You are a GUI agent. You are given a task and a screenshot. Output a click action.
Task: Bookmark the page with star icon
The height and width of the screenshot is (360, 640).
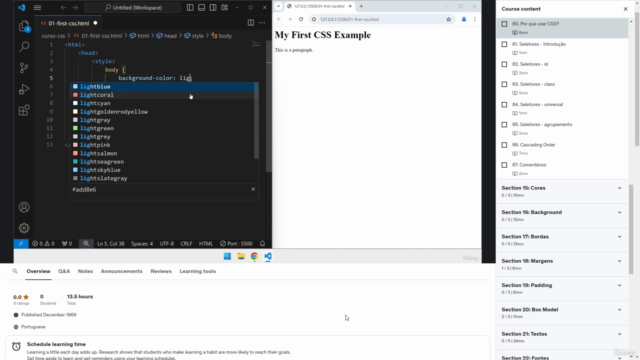click(x=449, y=19)
